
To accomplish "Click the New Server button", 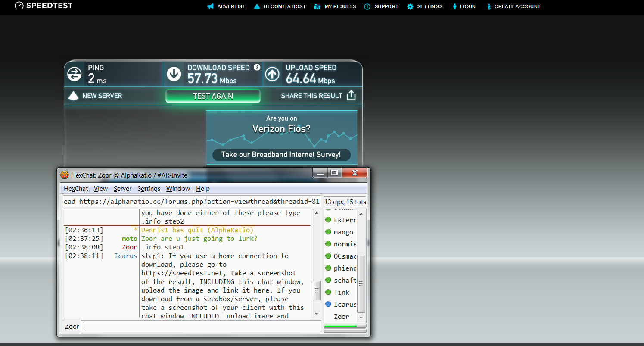I will click(96, 96).
